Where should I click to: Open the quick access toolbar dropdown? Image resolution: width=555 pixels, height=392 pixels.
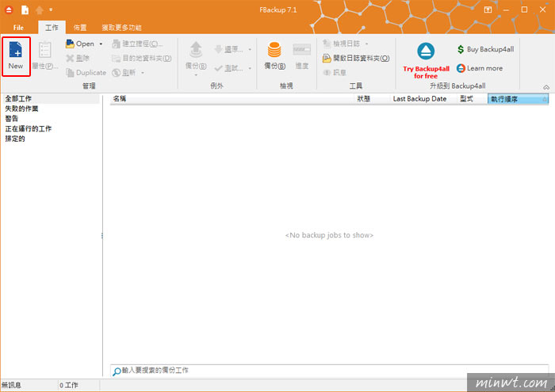point(51,10)
